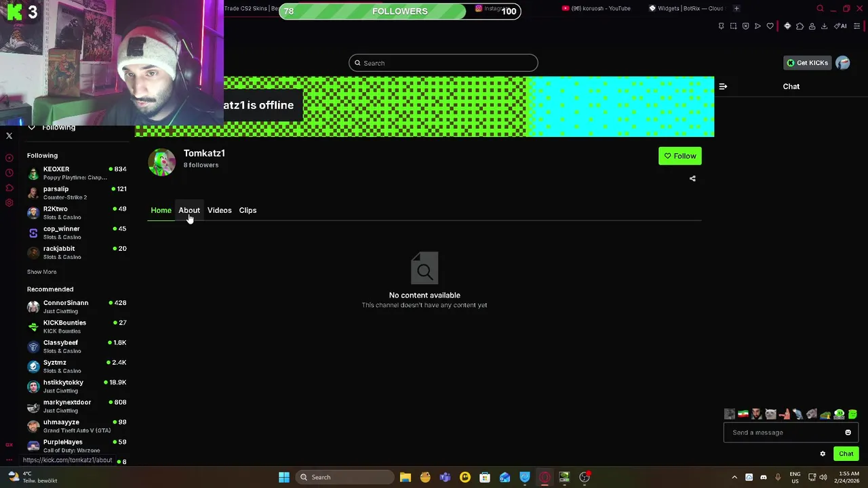
Task: Open markynextdoor recommended channel
Action: pos(77,406)
